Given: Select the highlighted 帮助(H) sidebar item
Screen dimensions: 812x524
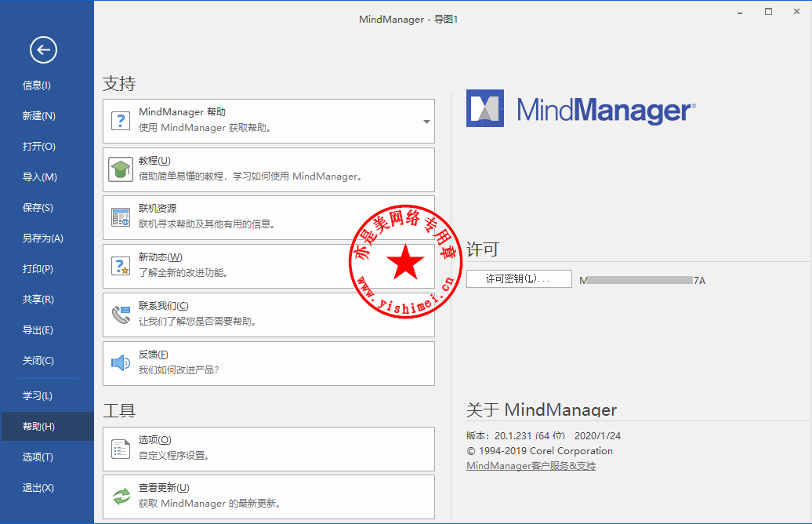Looking at the screenshot, I should pos(47,427).
